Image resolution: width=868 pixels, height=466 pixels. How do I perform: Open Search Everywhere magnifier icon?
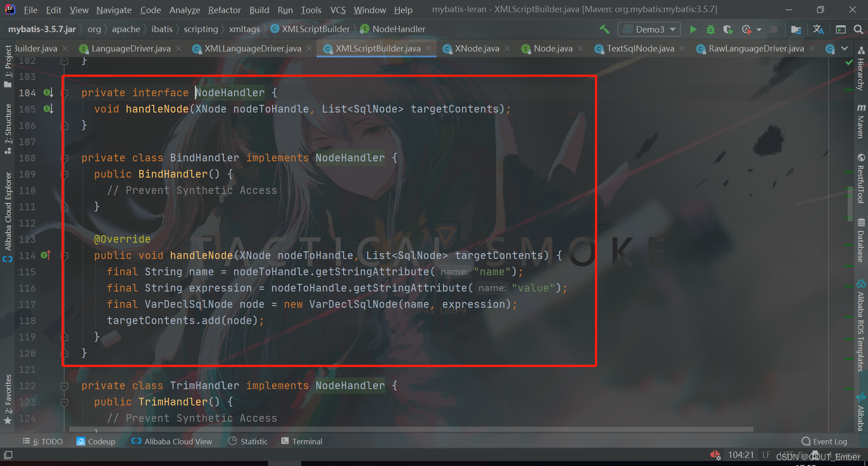[858, 29]
